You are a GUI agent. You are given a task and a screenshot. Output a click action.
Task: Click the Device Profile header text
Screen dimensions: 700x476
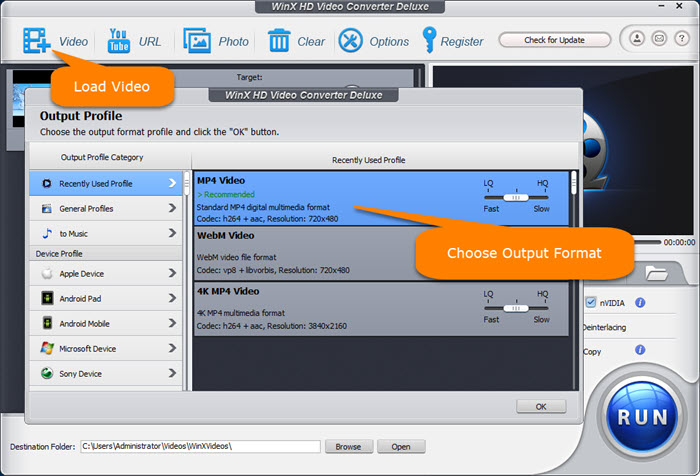[59, 254]
